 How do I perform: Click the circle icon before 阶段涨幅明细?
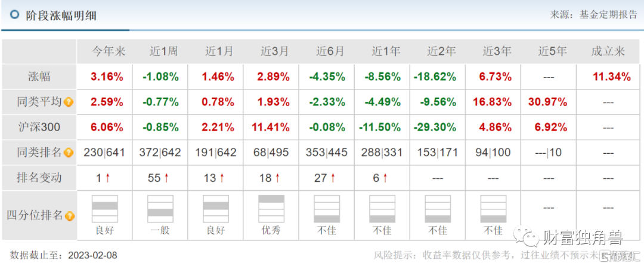coord(15,14)
